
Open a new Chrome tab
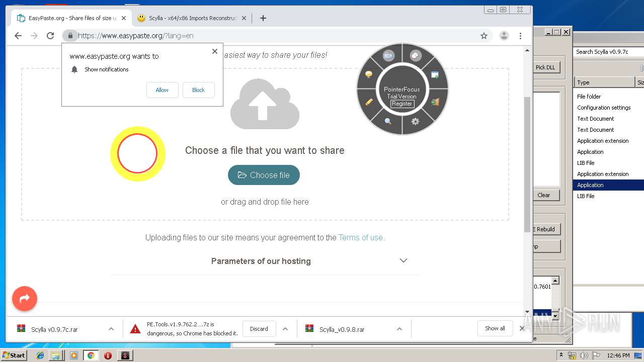[263, 18]
